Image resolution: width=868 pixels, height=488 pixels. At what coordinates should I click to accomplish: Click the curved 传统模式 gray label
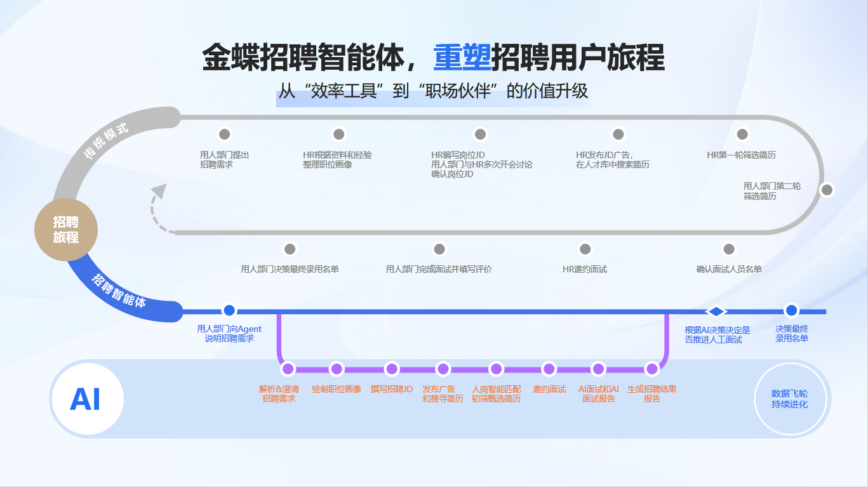coord(107,141)
